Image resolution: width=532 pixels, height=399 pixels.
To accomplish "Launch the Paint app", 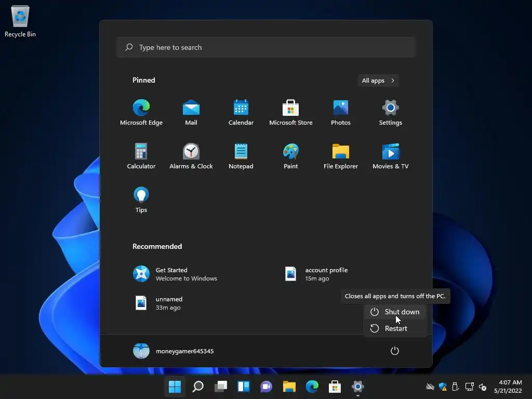I will pyautogui.click(x=291, y=156).
